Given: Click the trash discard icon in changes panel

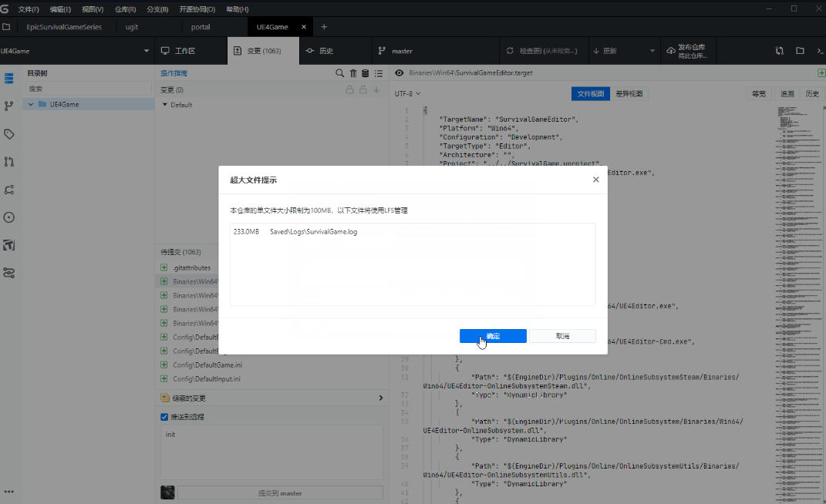Looking at the screenshot, I should pyautogui.click(x=352, y=73).
